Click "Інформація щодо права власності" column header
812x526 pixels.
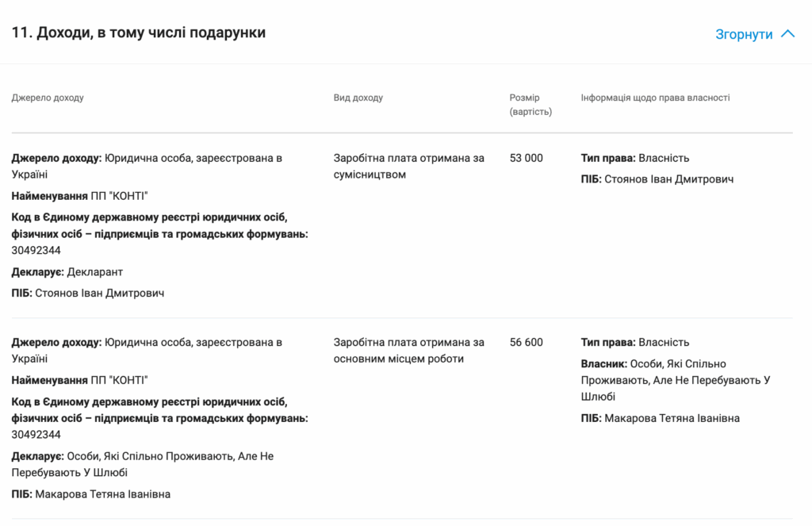click(x=655, y=98)
